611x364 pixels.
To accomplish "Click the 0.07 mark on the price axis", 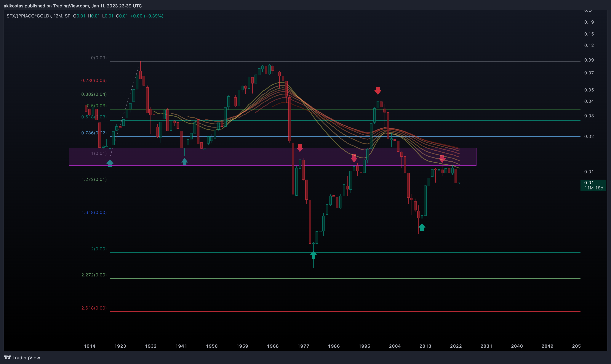I will 589,73.
